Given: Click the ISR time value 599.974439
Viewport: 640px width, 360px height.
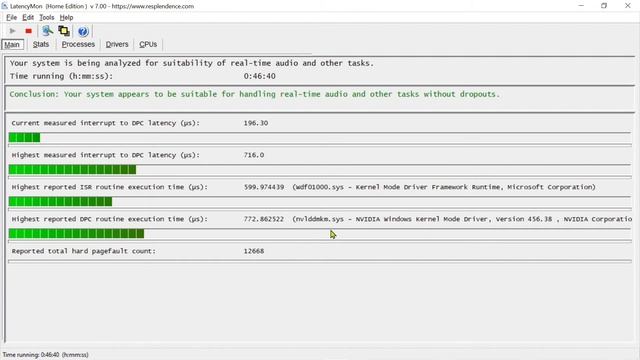Looking at the screenshot, I should coord(264,187).
